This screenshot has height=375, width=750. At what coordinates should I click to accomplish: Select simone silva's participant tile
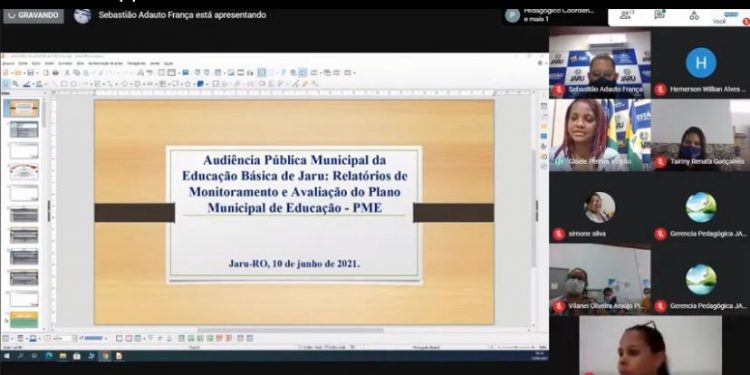coord(600,208)
